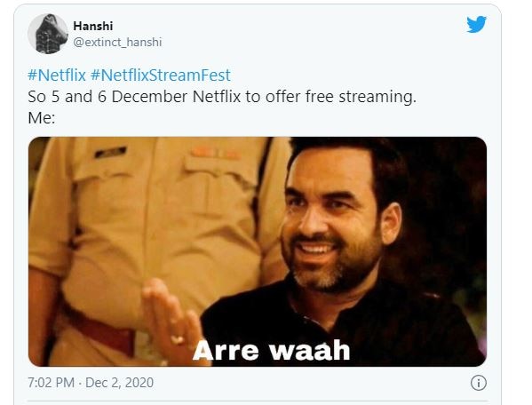Click the Arre waah caption text

click(x=271, y=351)
